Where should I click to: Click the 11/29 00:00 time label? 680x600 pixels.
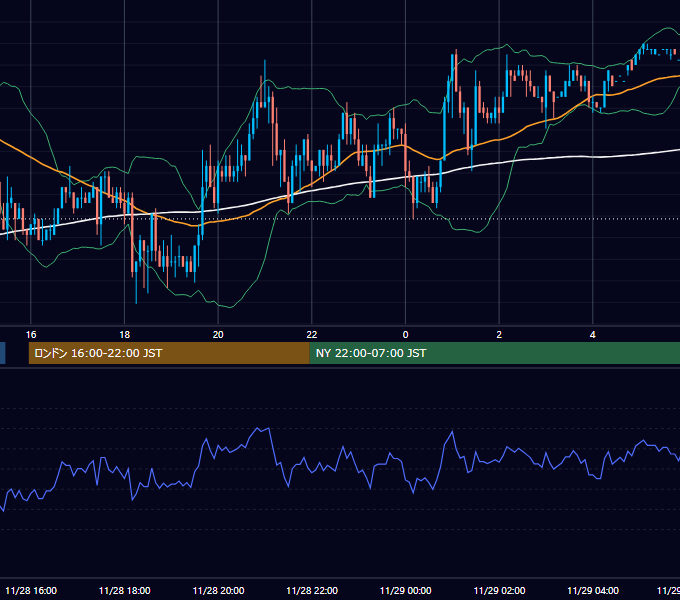405,590
